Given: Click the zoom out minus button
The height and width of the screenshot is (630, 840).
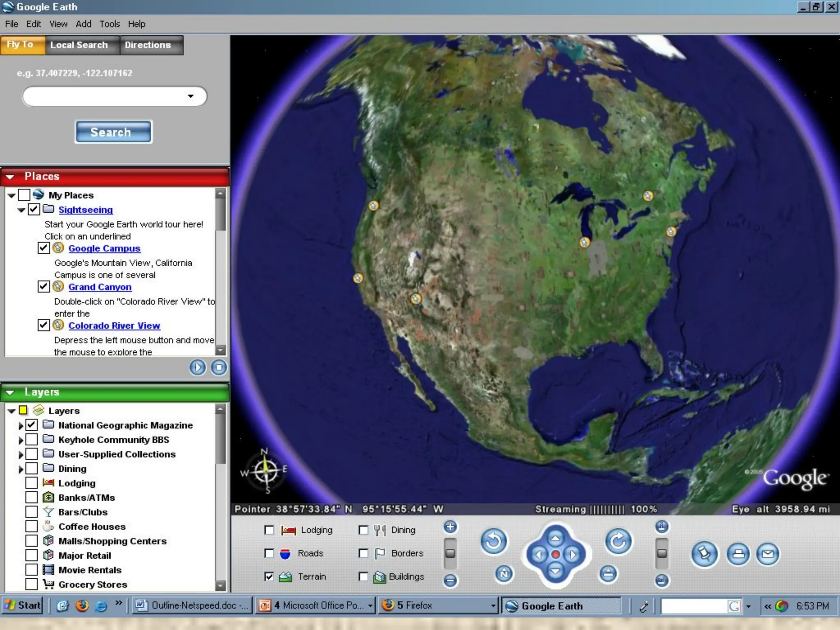Looking at the screenshot, I should pyautogui.click(x=450, y=580).
